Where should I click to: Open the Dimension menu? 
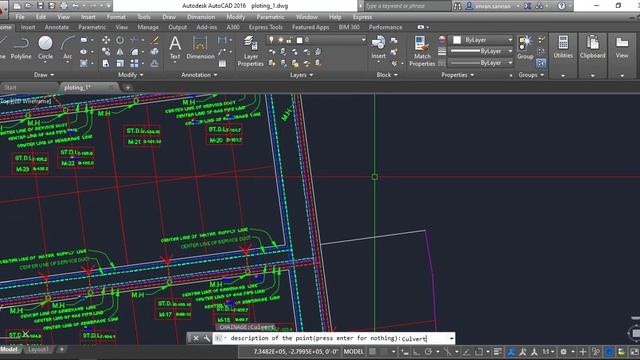tap(201, 17)
